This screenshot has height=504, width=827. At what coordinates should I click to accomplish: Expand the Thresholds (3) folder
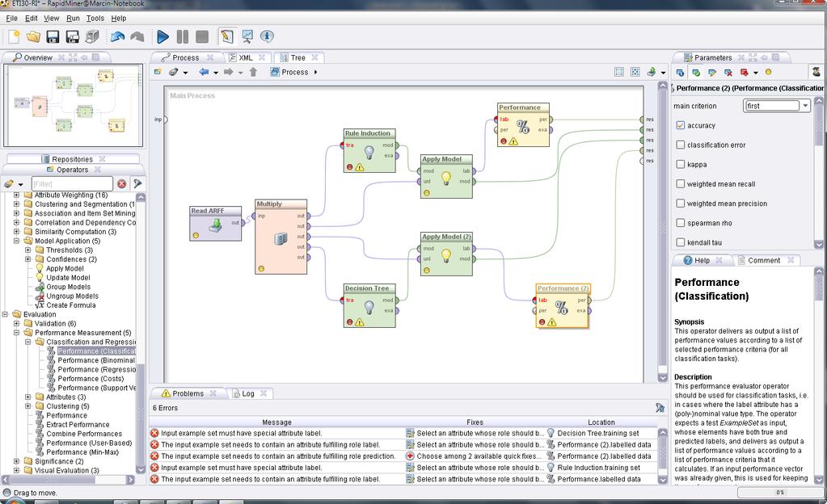point(28,250)
